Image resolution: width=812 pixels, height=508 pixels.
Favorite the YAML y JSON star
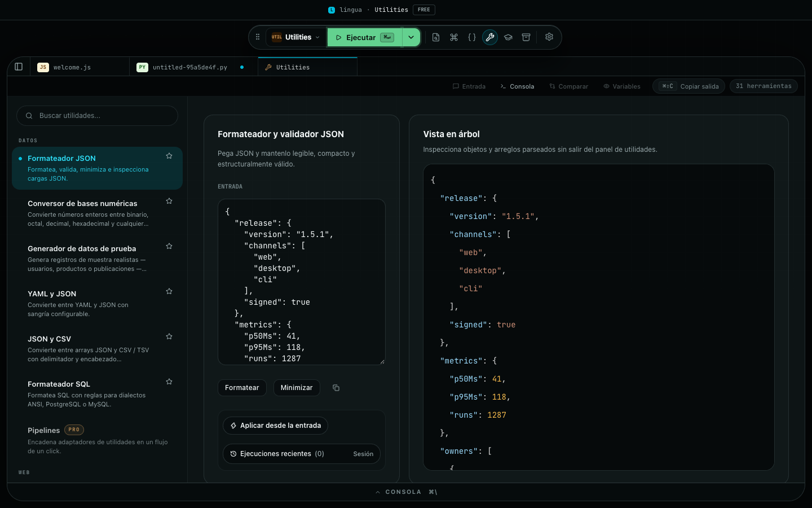pos(169,291)
